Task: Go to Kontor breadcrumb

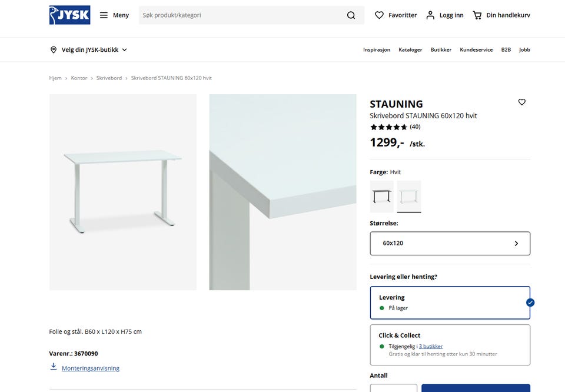Action: click(79, 78)
